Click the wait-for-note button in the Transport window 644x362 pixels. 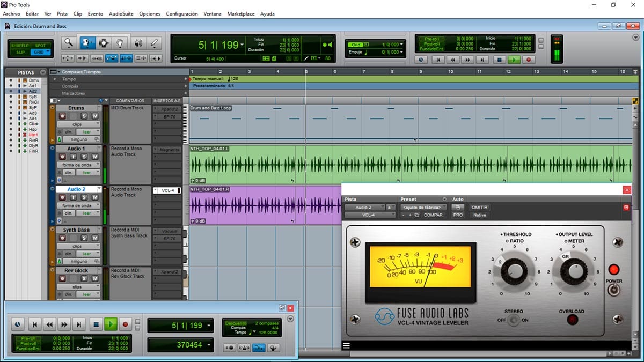[230, 348]
